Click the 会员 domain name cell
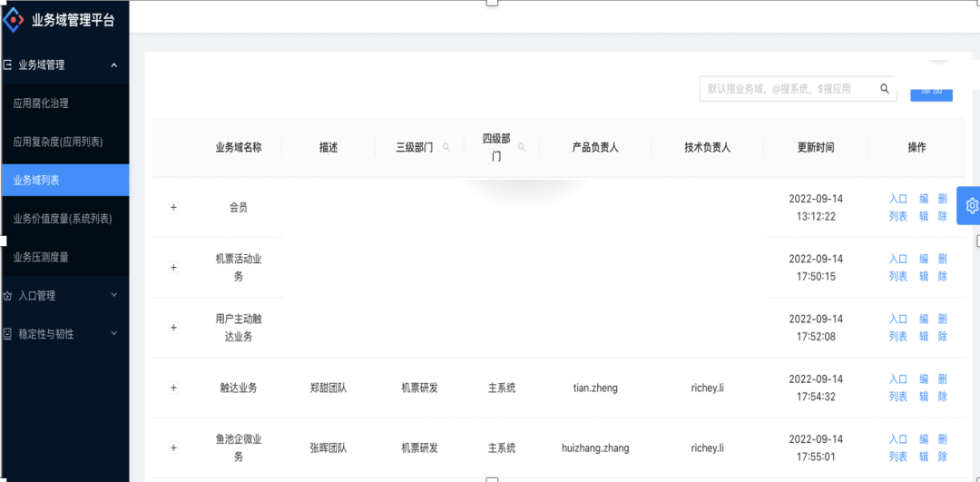The image size is (980, 482). [x=238, y=208]
